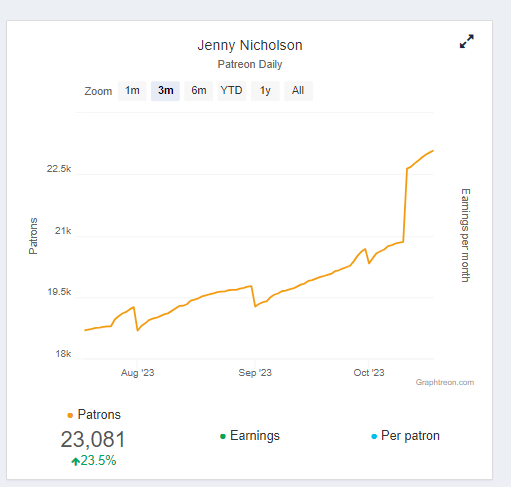Image resolution: width=511 pixels, height=487 pixels.
Task: Click the Patreon Daily subtitle
Action: point(250,64)
